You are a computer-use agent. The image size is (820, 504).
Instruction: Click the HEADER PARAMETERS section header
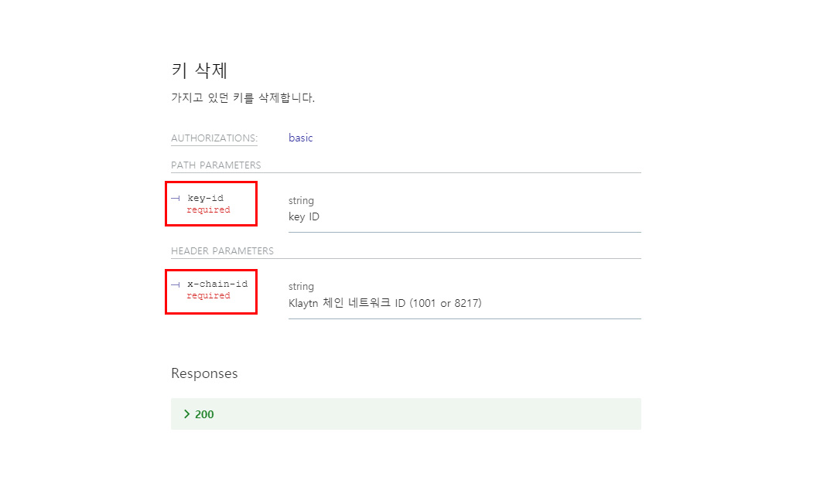point(222,251)
